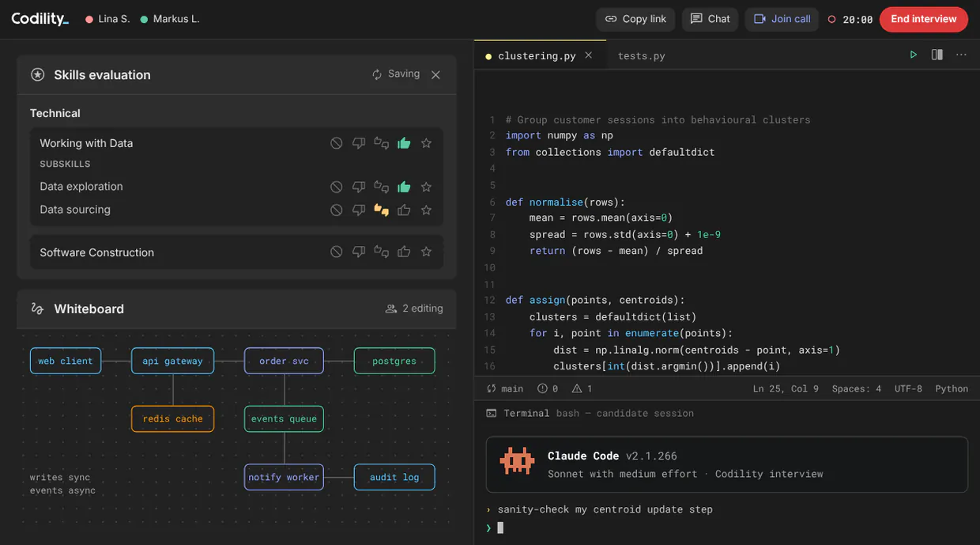Click the Technical section heading

55,113
